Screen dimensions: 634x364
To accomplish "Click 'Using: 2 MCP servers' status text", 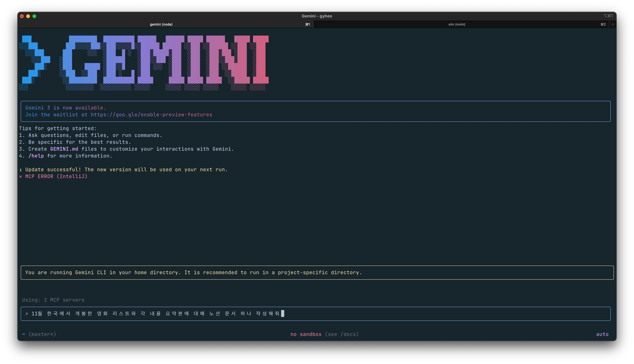I will [x=53, y=300].
